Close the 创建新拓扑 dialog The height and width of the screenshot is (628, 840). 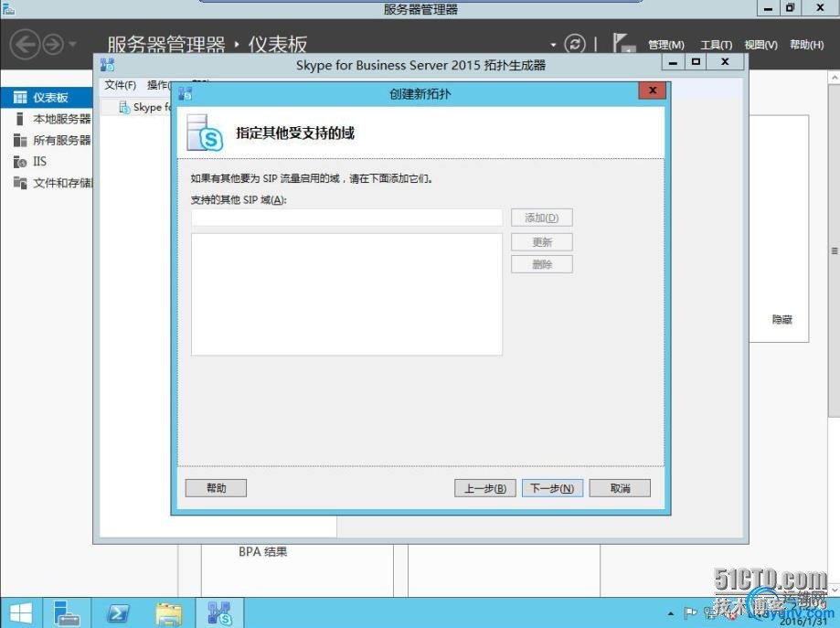(x=652, y=90)
